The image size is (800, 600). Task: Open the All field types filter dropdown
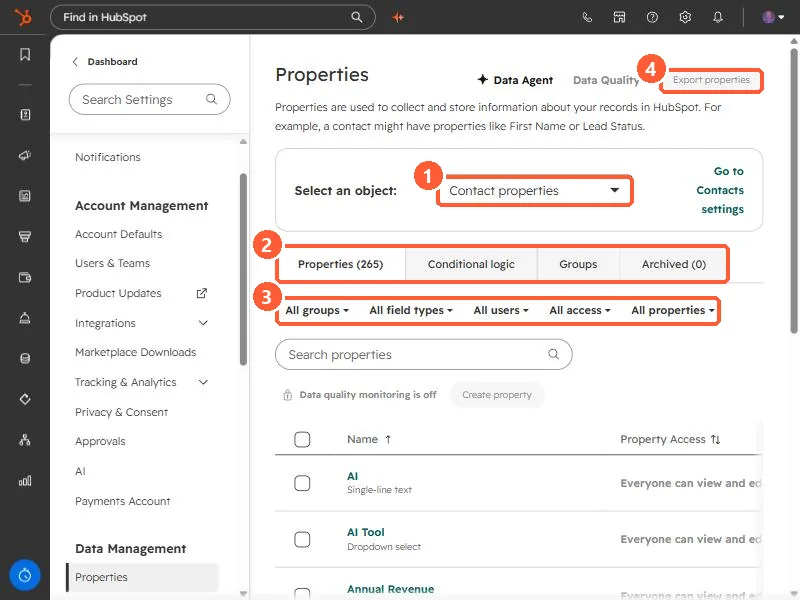point(411,310)
